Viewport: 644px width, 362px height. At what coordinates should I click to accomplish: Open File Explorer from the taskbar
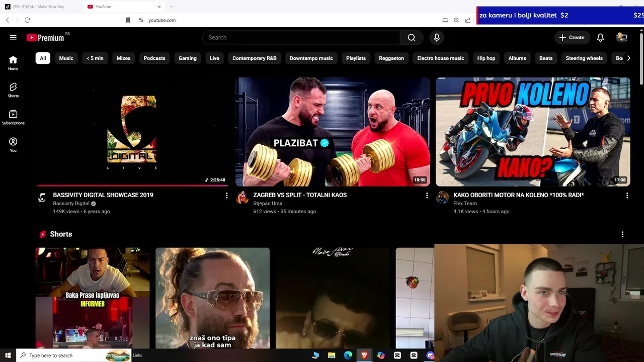coord(332,355)
